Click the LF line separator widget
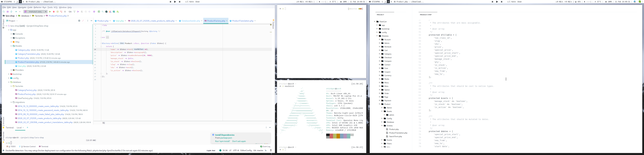The image size is (644, 155). click(x=230, y=151)
